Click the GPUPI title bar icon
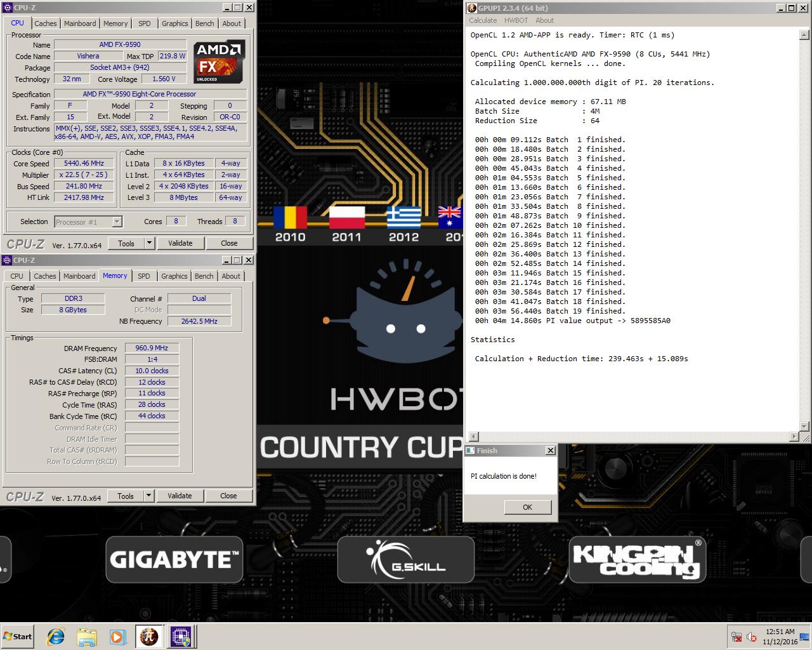 (471, 8)
